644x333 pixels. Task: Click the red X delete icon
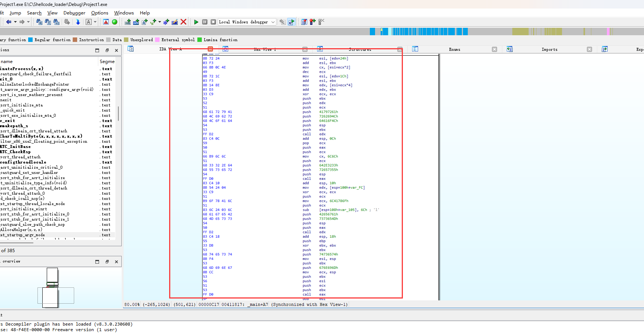coord(183,22)
